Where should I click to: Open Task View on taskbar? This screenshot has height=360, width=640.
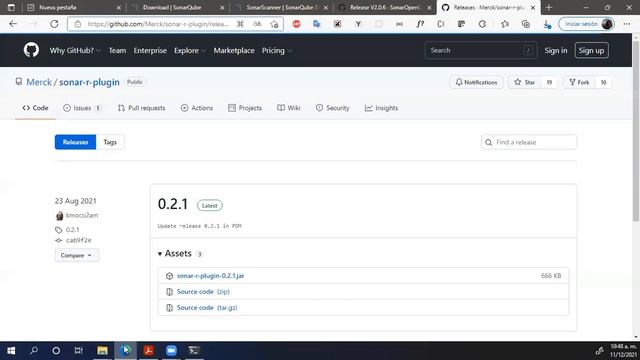click(78, 351)
